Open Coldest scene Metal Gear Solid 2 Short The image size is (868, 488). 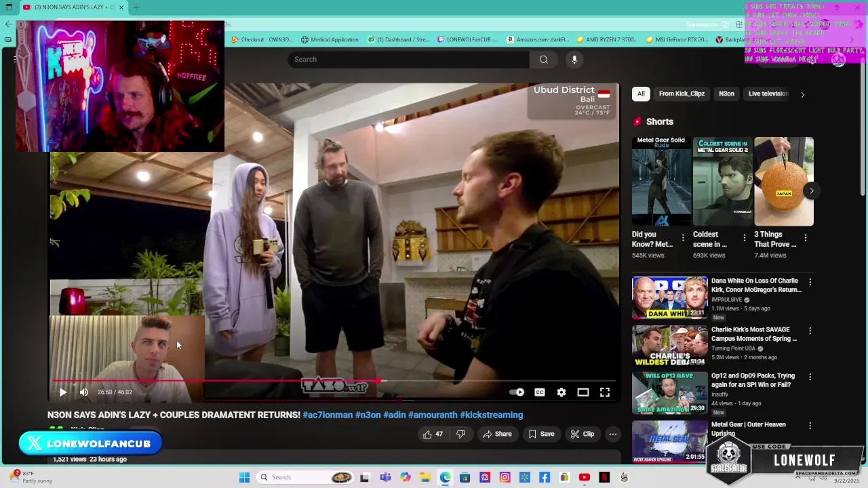point(723,182)
